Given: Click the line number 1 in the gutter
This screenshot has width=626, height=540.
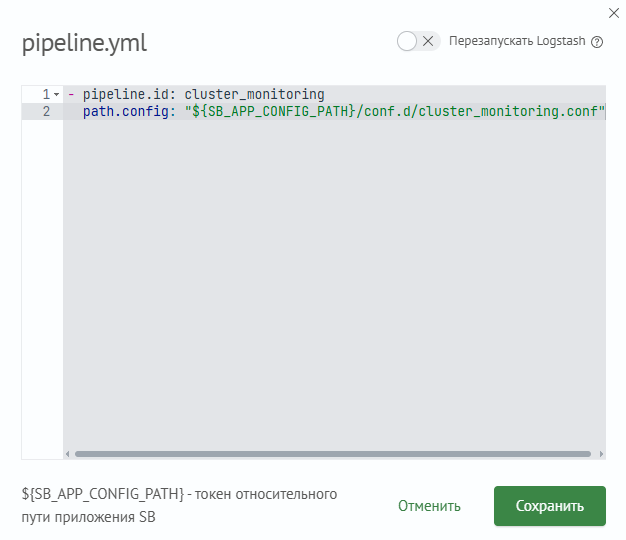Looking at the screenshot, I should coord(46,95).
